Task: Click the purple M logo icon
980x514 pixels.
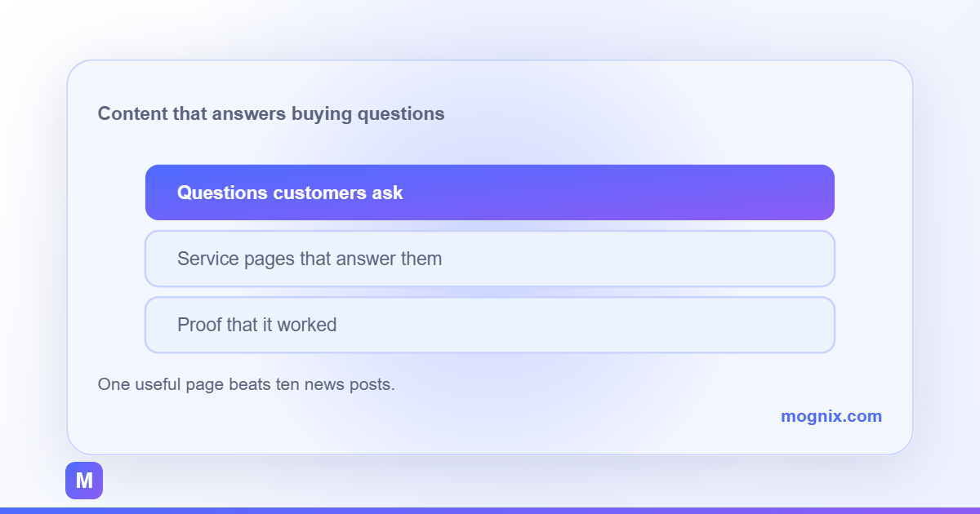Action: 84,481
